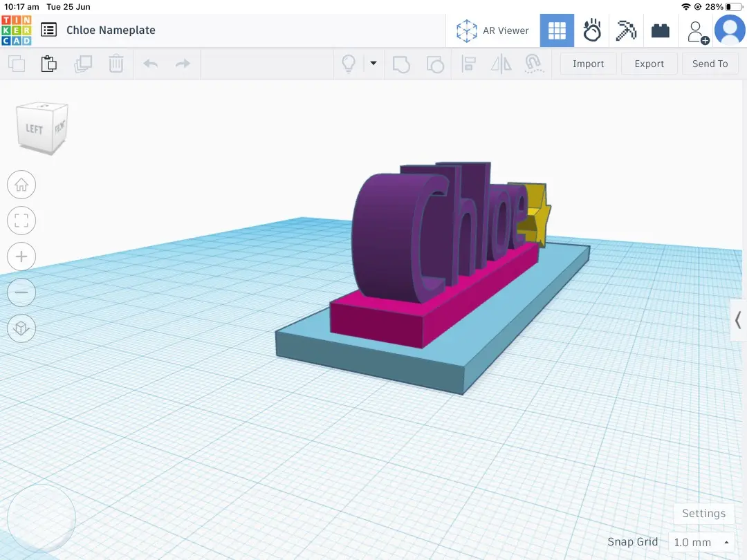Toggle show all lightbulb
The width and height of the screenshot is (747, 560).
(349, 64)
